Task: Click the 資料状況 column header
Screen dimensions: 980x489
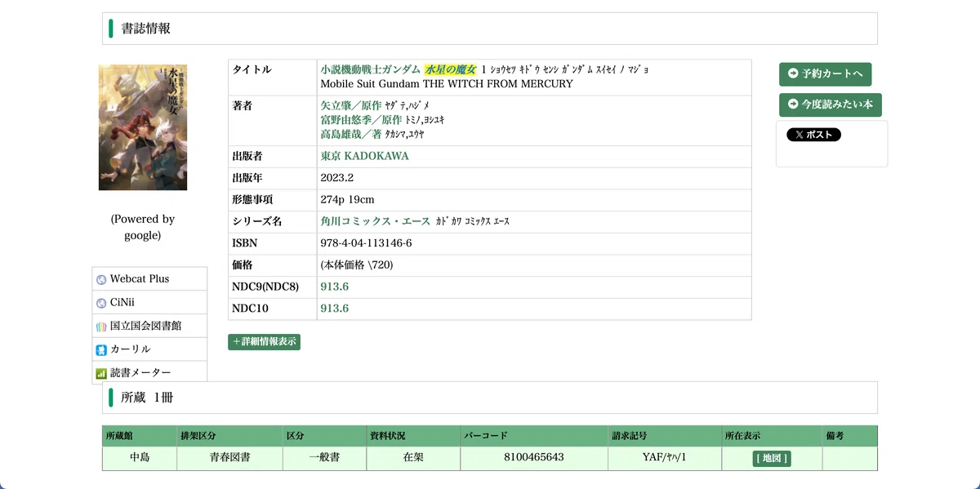Action: 413,436
